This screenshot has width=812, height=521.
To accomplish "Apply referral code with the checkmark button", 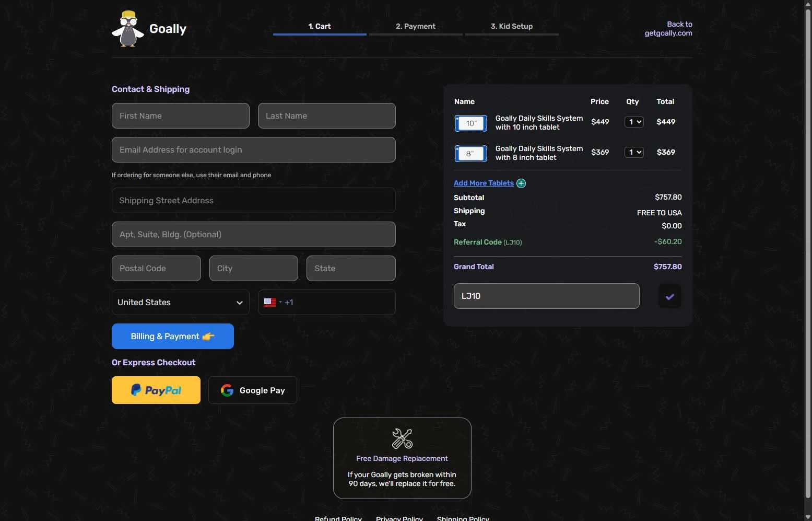I will coord(670,296).
